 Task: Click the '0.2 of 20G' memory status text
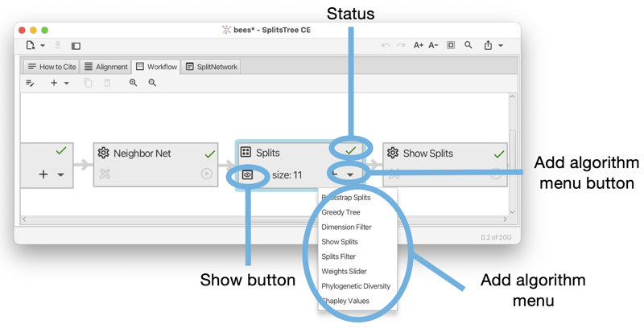pyautogui.click(x=496, y=237)
